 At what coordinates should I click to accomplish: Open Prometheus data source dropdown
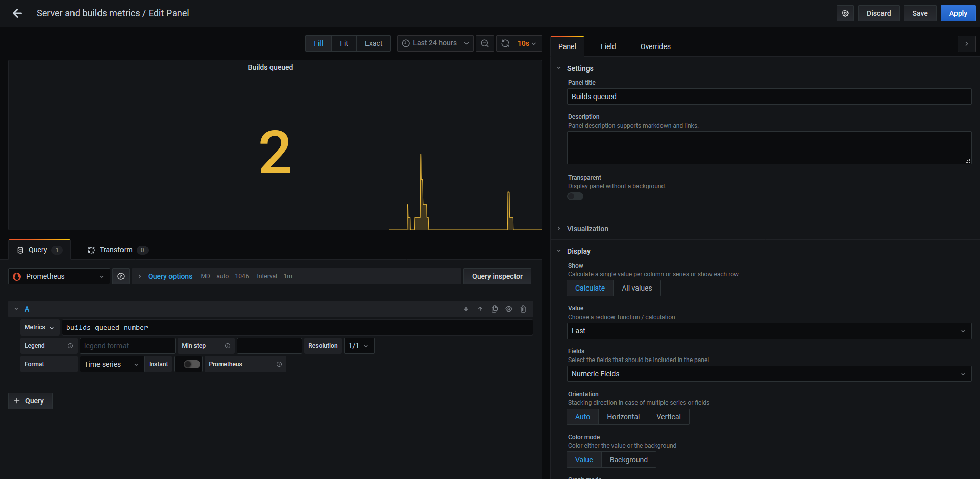coord(59,276)
